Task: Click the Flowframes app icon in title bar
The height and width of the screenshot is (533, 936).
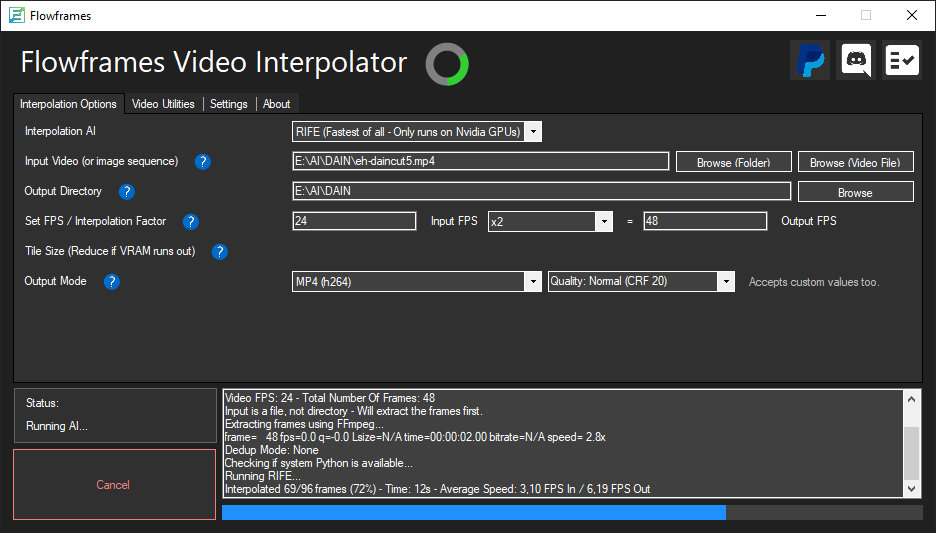Action: [17, 16]
